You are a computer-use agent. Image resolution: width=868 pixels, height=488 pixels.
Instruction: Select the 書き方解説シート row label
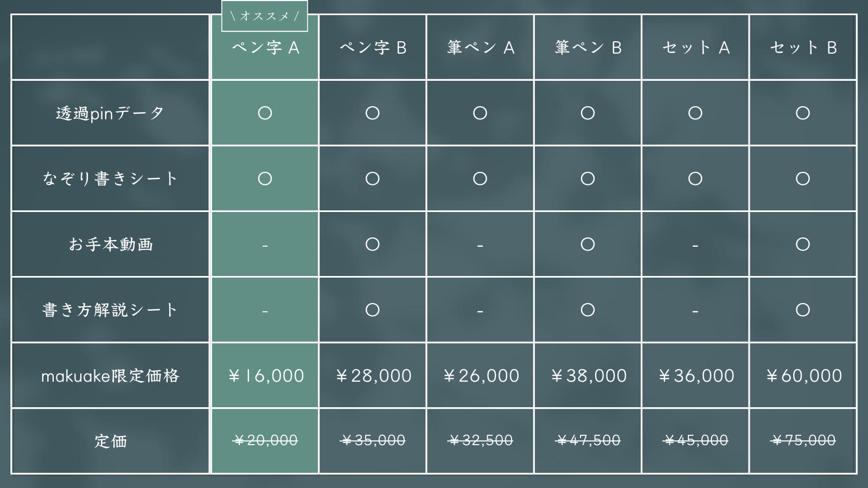(110, 310)
